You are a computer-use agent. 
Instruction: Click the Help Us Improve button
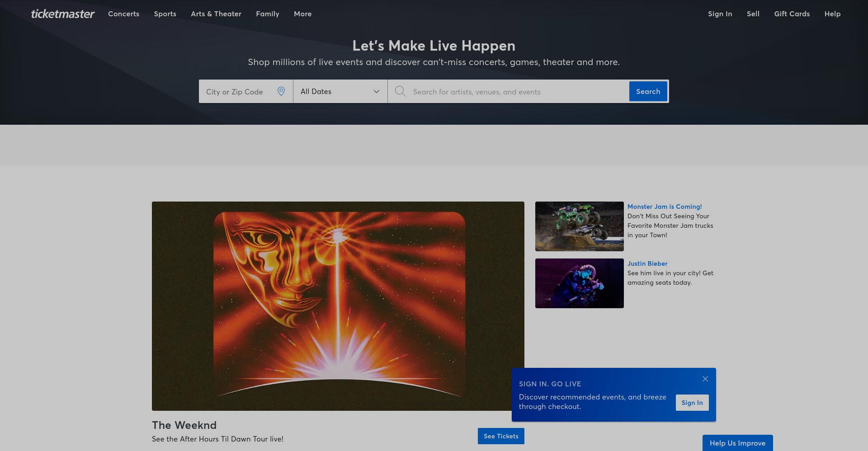click(737, 443)
